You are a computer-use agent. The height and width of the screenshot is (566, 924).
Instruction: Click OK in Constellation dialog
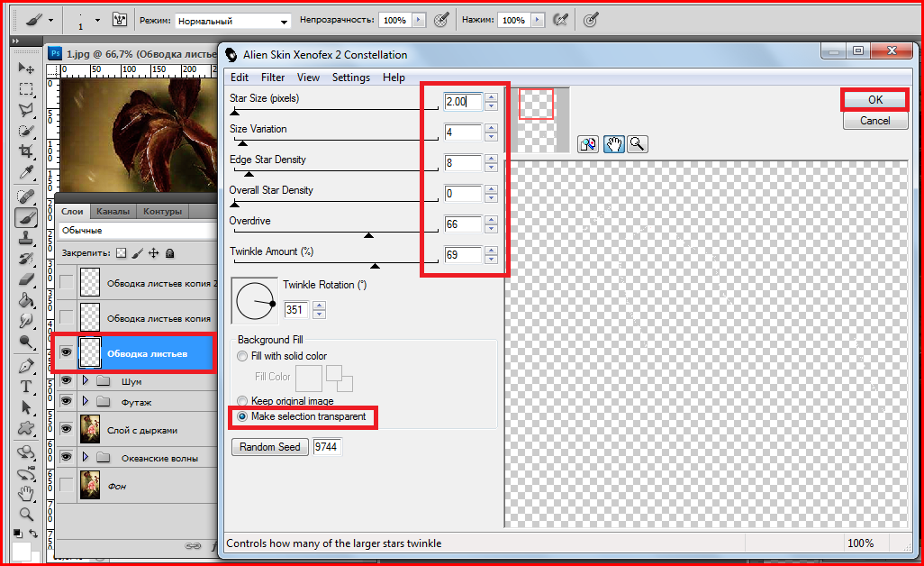pyautogui.click(x=875, y=100)
